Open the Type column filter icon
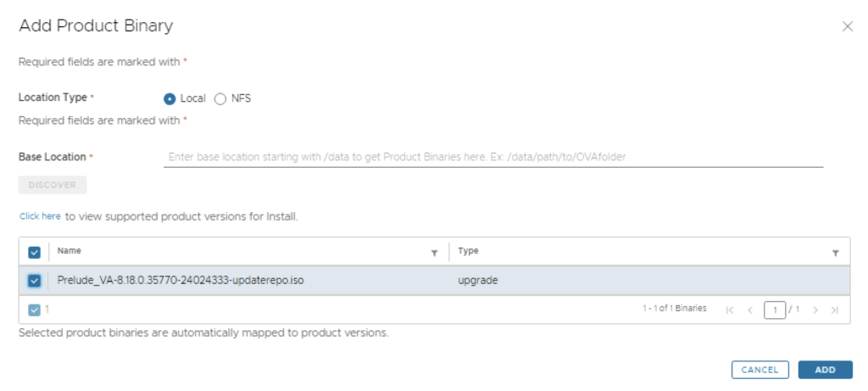 coord(836,253)
